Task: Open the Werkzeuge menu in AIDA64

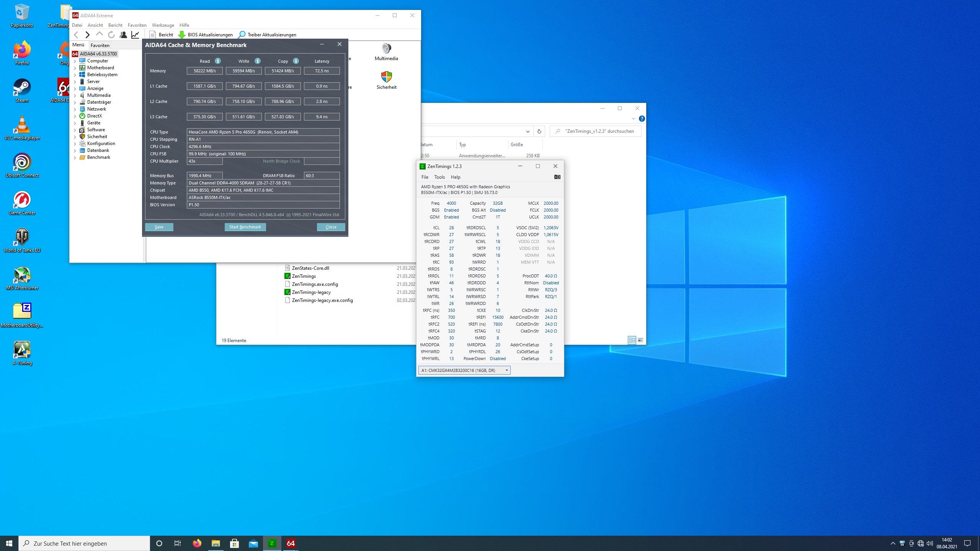Action: click(x=163, y=25)
